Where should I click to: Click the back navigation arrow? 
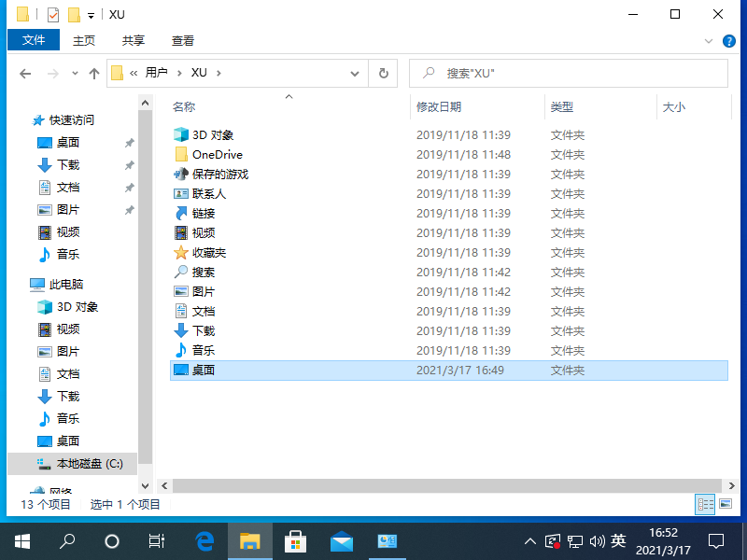coord(25,72)
